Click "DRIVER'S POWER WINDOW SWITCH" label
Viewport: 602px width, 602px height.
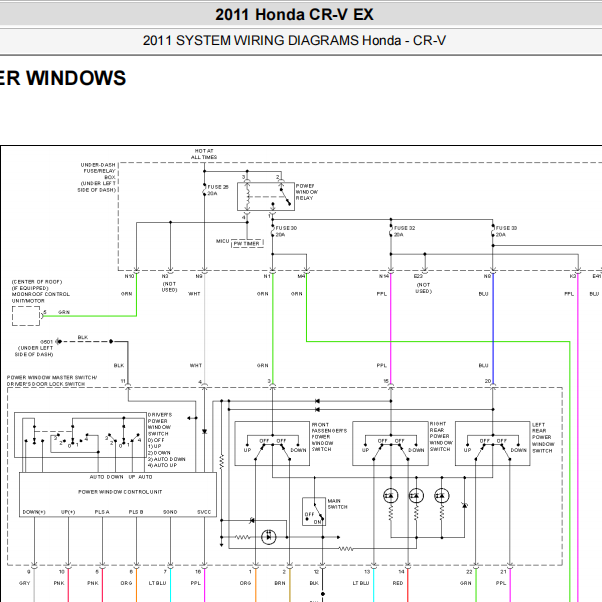160,424
